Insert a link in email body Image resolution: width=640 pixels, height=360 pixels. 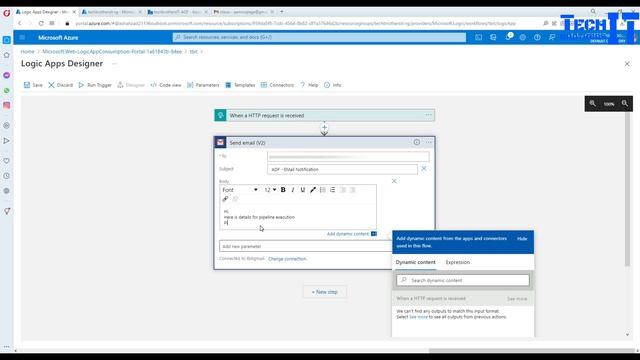click(x=225, y=199)
